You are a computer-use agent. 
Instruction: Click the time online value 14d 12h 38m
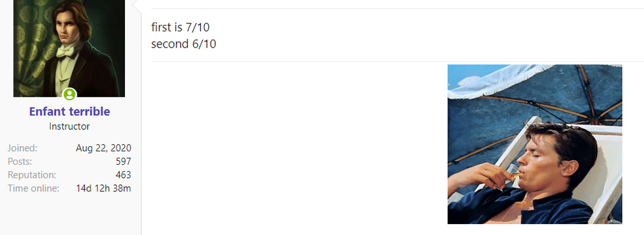(x=104, y=189)
